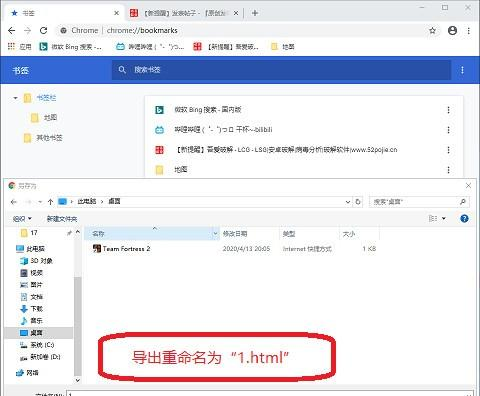Select the 52pojie bookmark row
Image resolution: width=480 pixels, height=396 pixels.
click(x=304, y=150)
